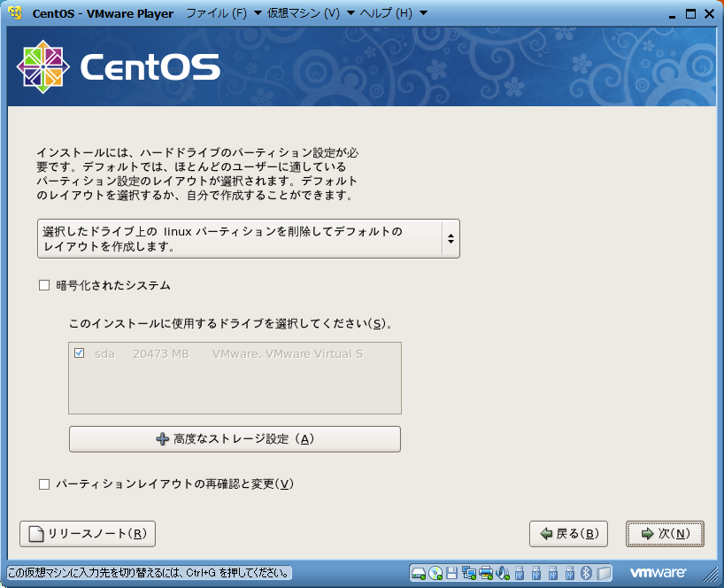Open the ファイル (F) menu

(216, 13)
